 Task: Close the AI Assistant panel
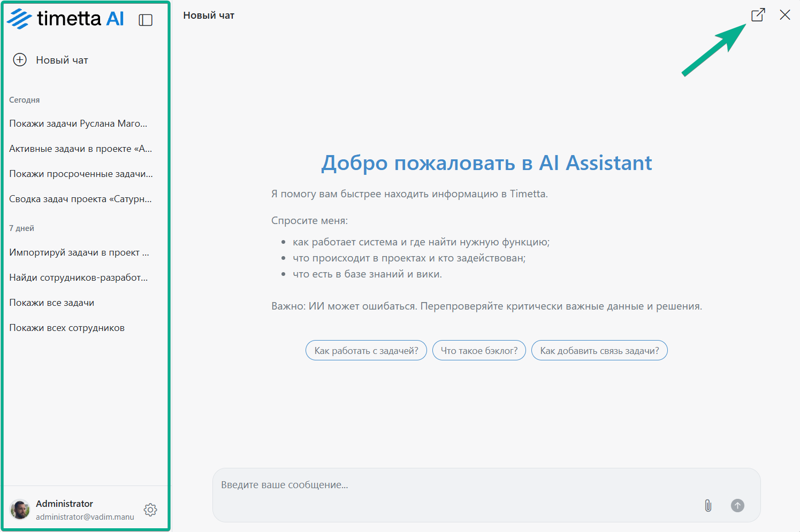pyautogui.click(x=785, y=15)
